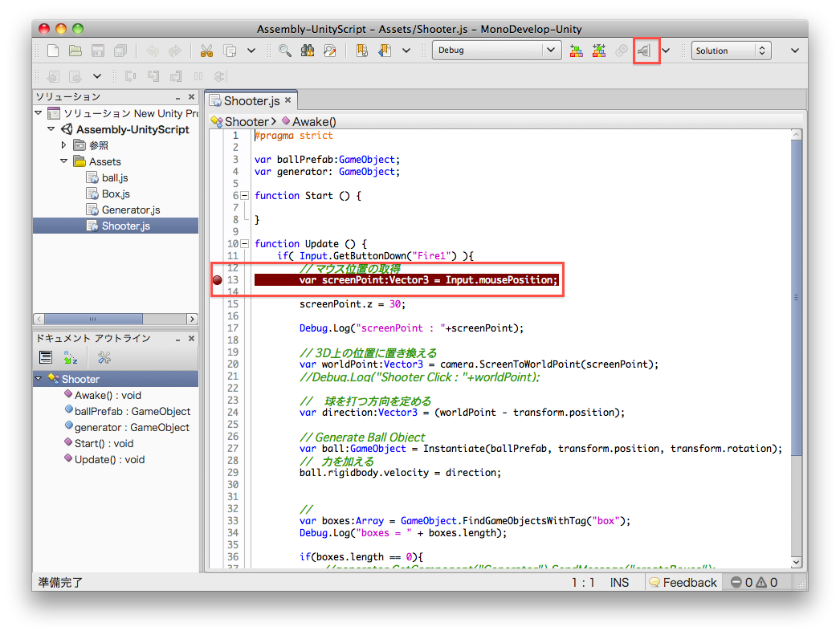The height and width of the screenshot is (635, 840).
Task: Select the Shooter.js editor tab
Action: point(252,100)
